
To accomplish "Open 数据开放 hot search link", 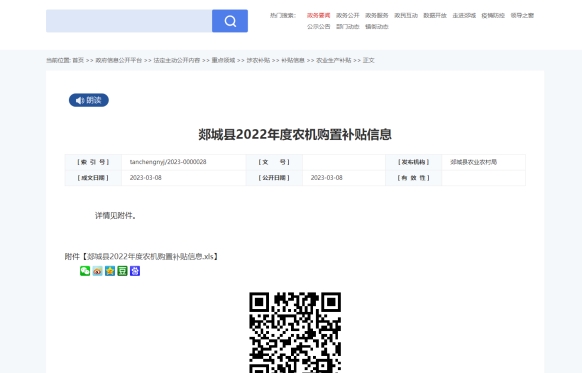I will (435, 16).
